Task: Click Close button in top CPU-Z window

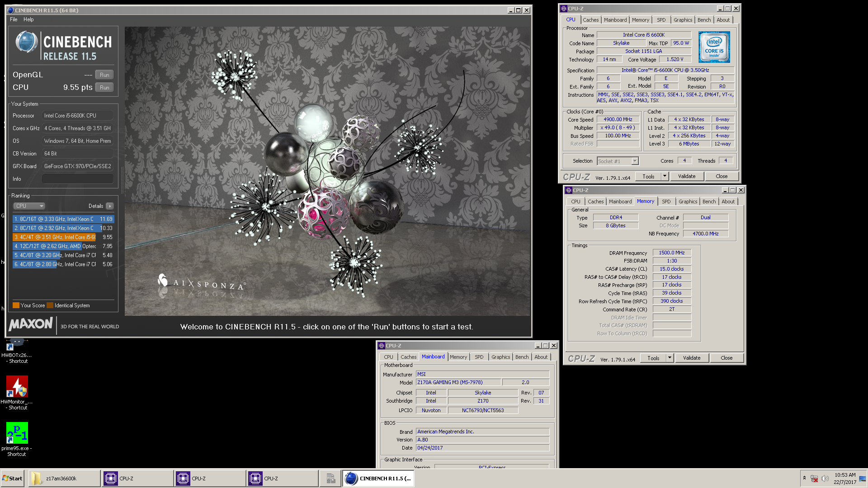Action: (x=722, y=176)
